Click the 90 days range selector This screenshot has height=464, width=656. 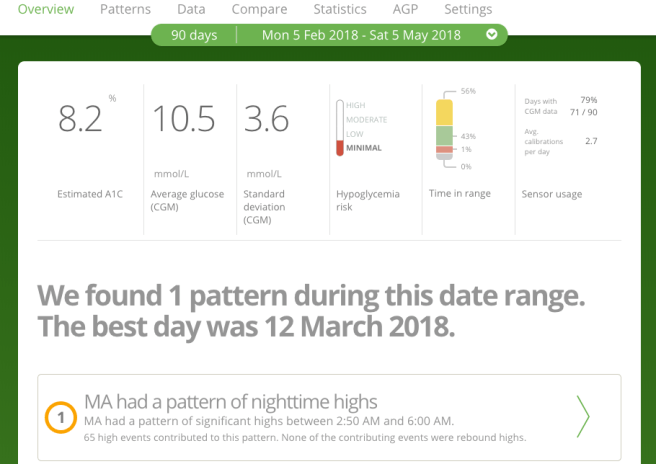tap(194, 34)
